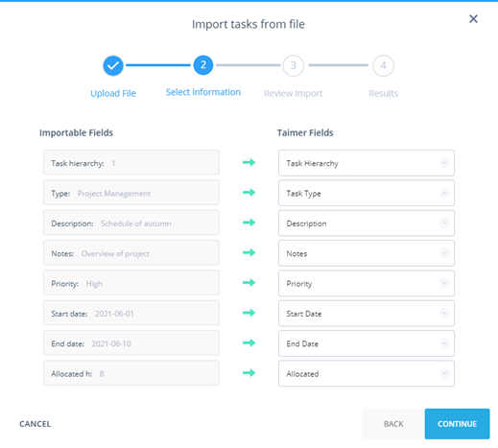Viewport: 498px width, 448px height.
Task: Click the step 3 Review Import circle
Action: (293, 65)
